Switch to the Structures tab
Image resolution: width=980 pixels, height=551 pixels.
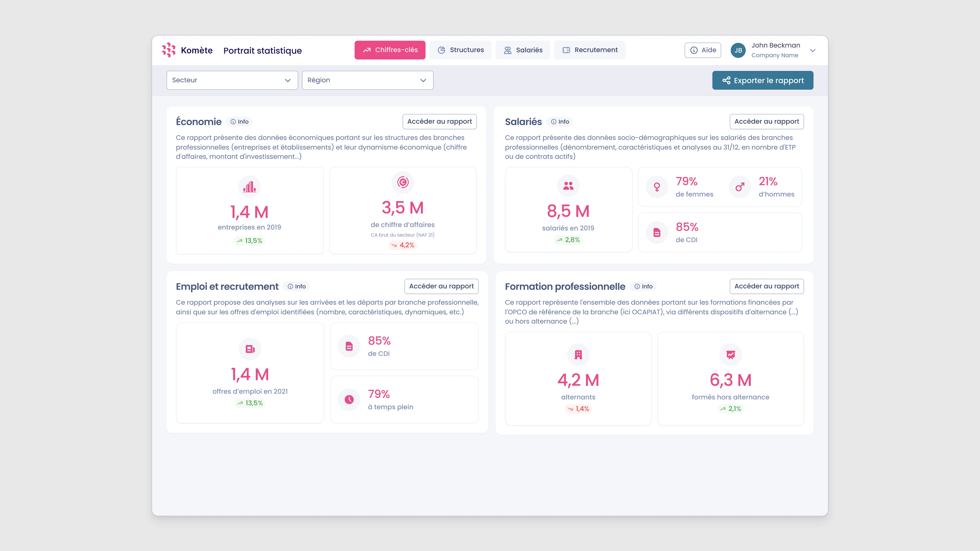[x=460, y=50]
